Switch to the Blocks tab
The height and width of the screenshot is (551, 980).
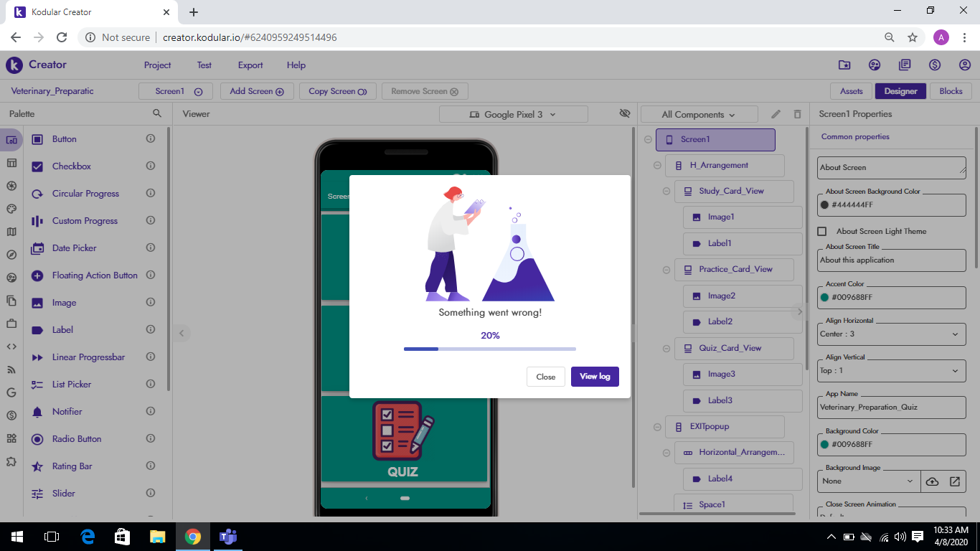click(951, 91)
